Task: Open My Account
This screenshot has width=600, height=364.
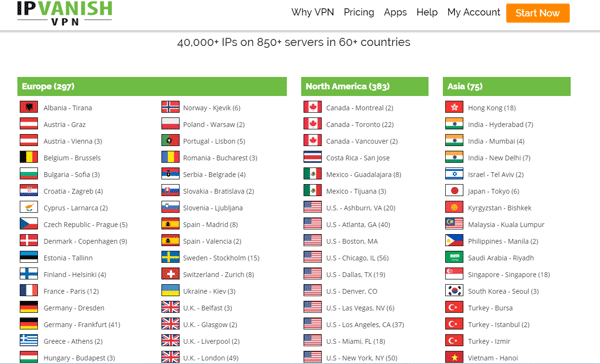Action: [473, 12]
